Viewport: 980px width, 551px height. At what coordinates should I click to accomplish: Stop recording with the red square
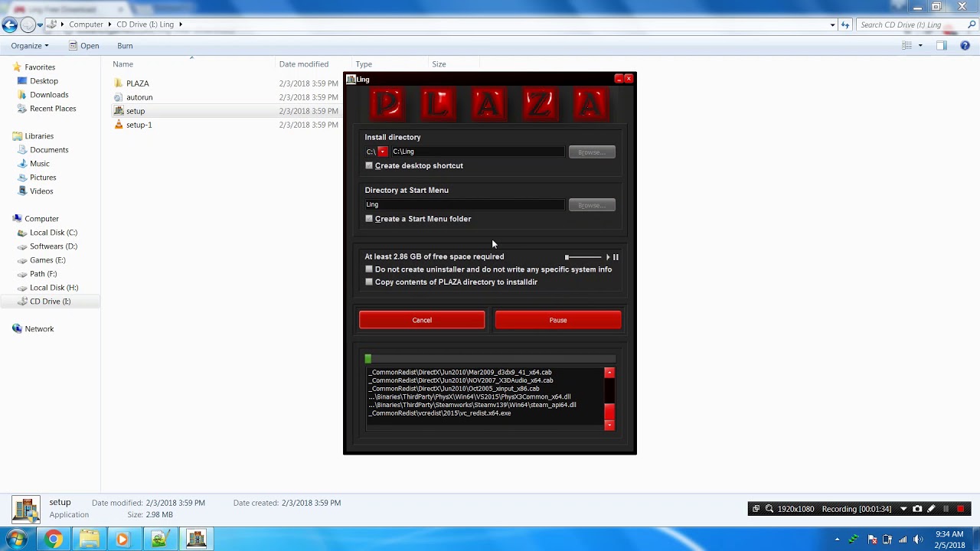point(961,509)
